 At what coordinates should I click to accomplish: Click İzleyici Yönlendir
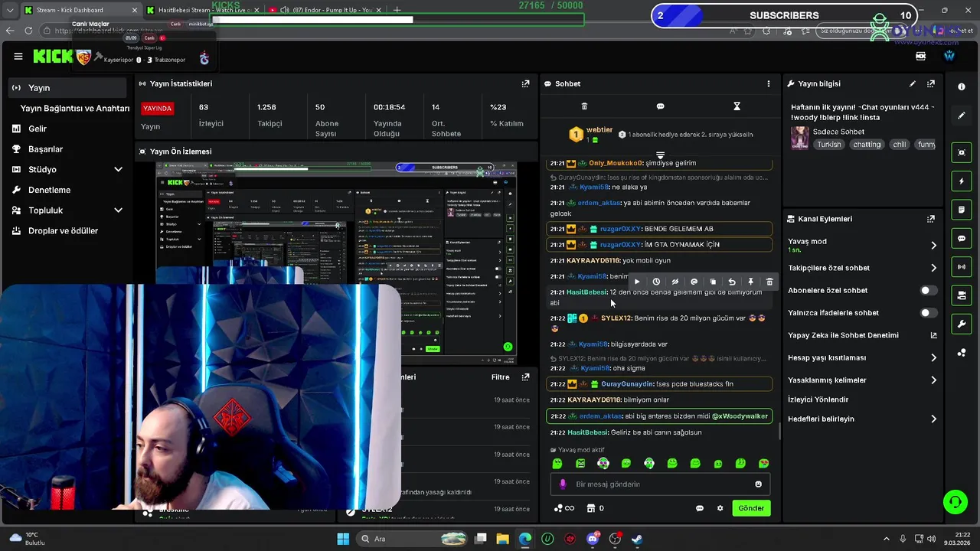(818, 399)
